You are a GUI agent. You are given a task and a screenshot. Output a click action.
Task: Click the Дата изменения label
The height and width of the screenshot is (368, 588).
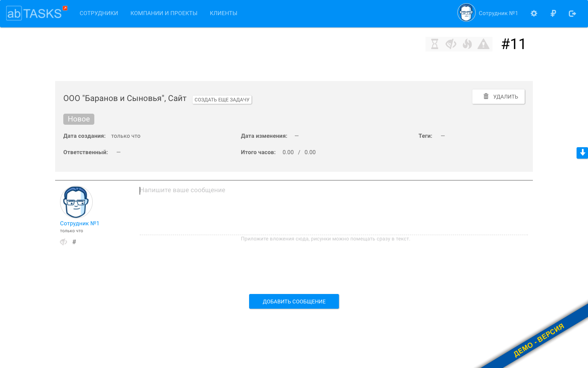tap(264, 136)
